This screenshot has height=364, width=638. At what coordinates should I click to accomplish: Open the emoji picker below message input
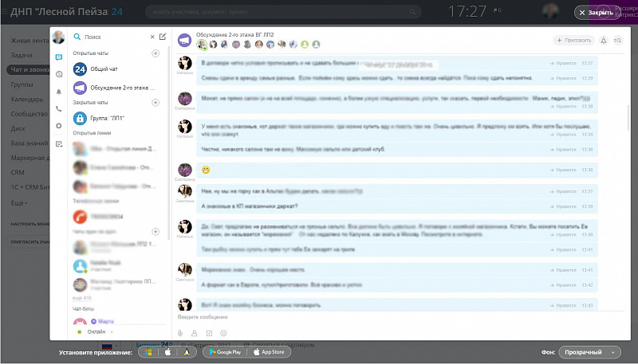point(223,333)
